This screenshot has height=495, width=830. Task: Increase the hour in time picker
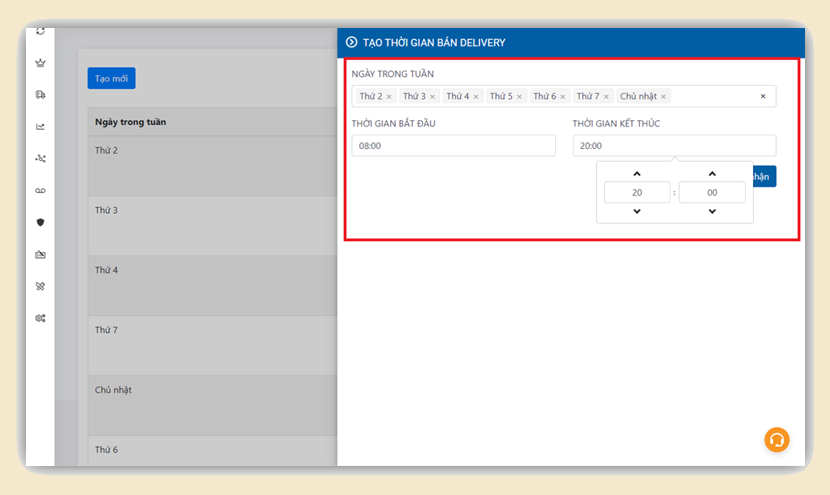coord(637,174)
